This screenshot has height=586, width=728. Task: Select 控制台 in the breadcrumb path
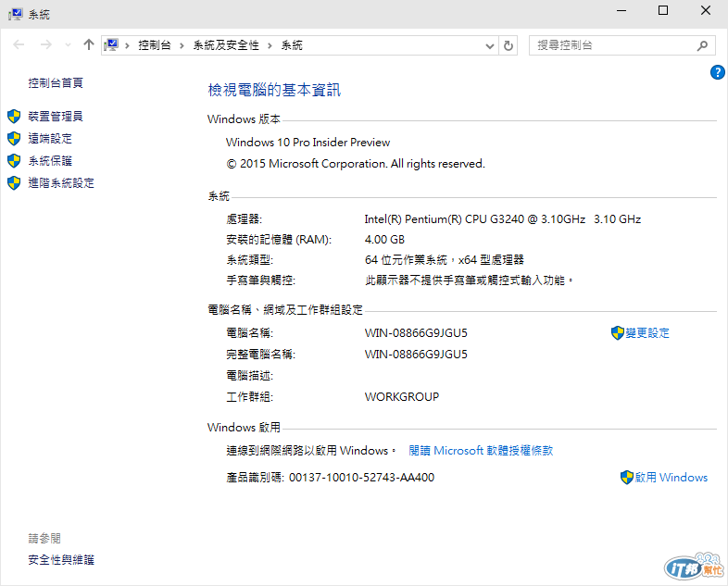[x=155, y=45]
